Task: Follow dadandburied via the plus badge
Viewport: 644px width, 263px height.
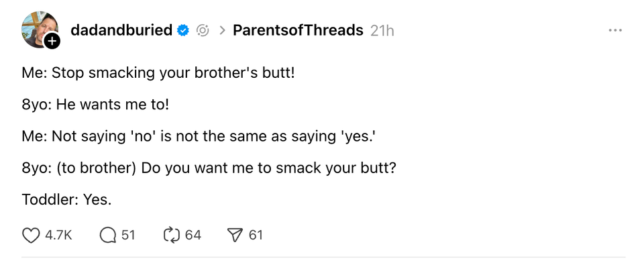Action: click(x=52, y=40)
